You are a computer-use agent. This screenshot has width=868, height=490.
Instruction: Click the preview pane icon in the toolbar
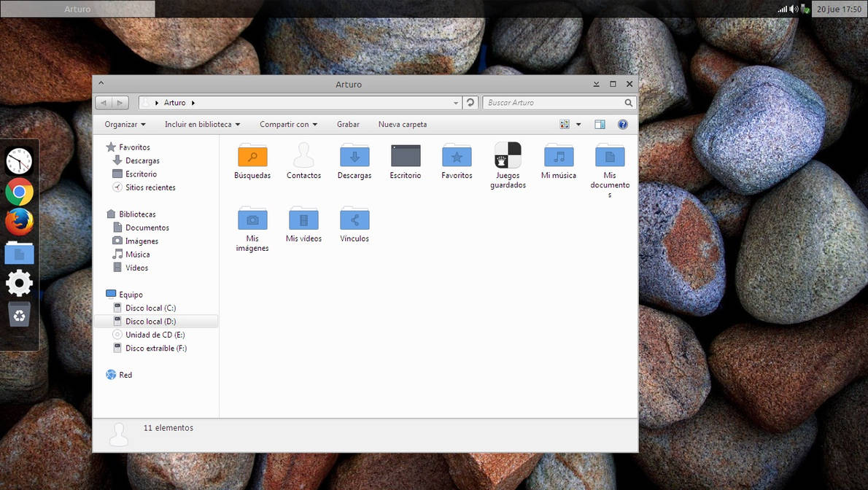click(600, 124)
